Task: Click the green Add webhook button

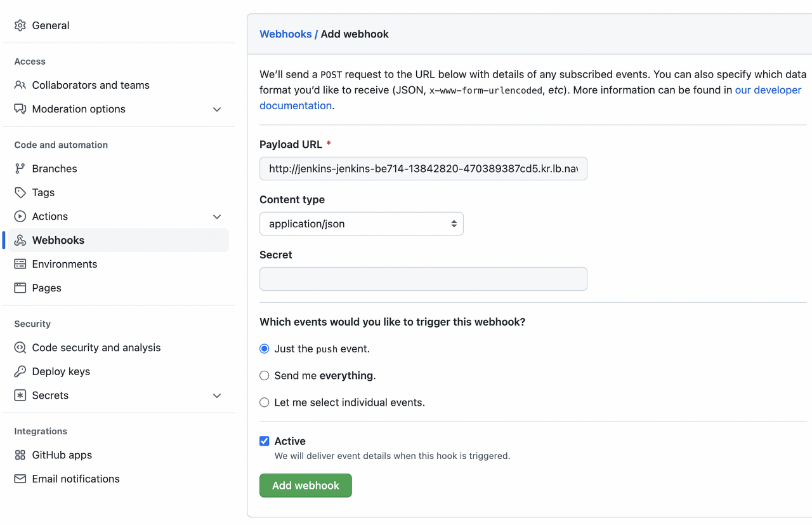Action: 306,486
